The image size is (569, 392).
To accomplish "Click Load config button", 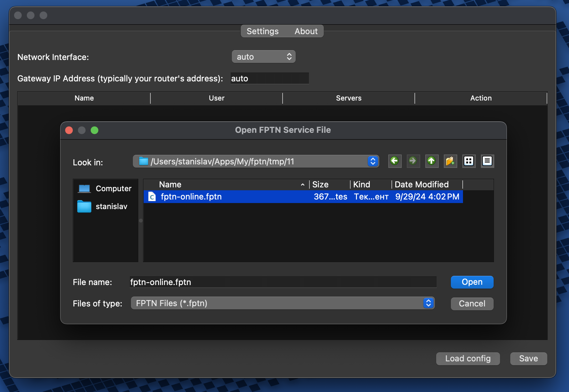I will (x=468, y=358).
